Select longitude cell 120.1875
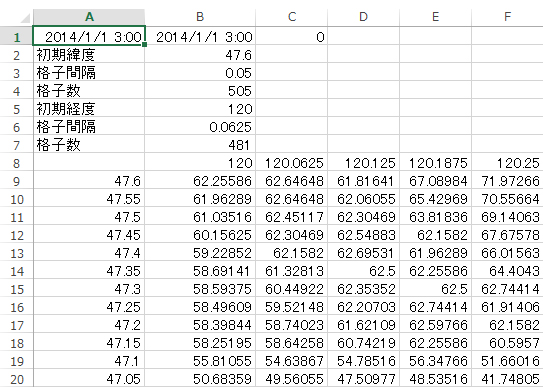 [x=435, y=163]
